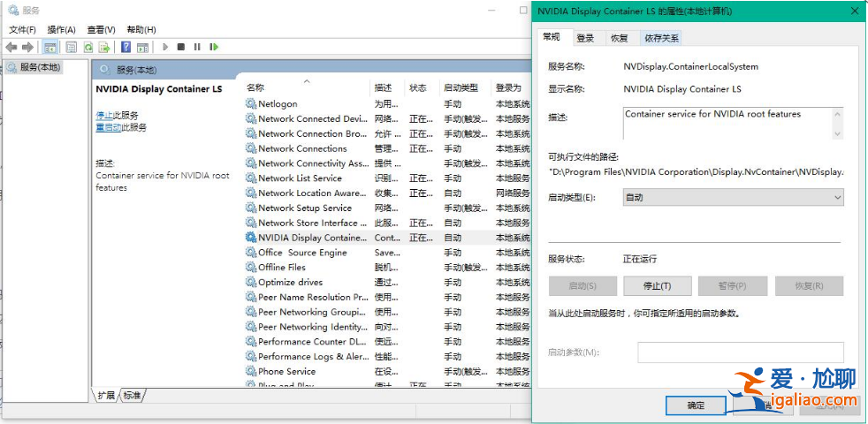Click the gear icon of Network Setup Service
This screenshot has height=424, width=868.
(251, 208)
